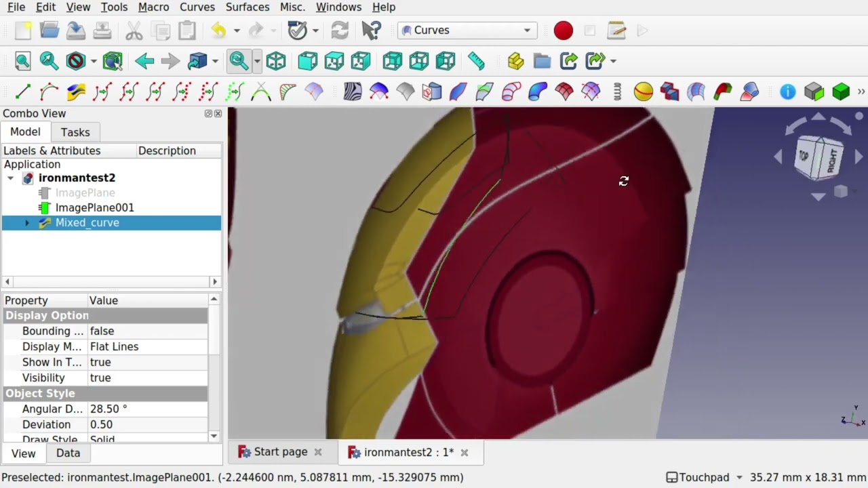Float the Combo View panel
Viewport: 868px width, 488px height.
208,114
